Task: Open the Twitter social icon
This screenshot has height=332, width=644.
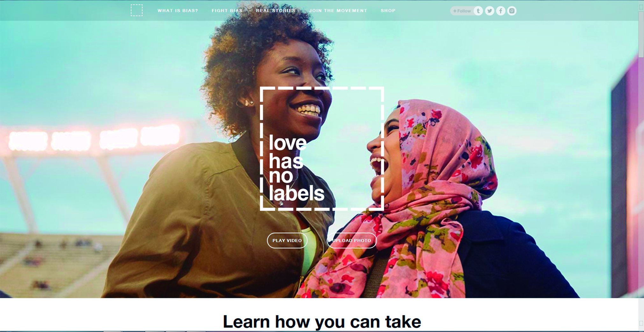Action: coord(490,11)
